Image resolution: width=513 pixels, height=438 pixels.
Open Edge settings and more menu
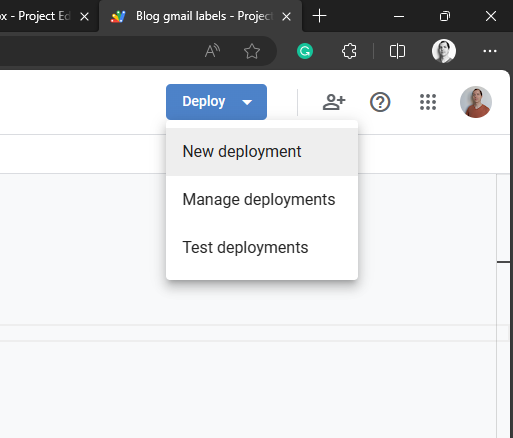click(x=490, y=51)
